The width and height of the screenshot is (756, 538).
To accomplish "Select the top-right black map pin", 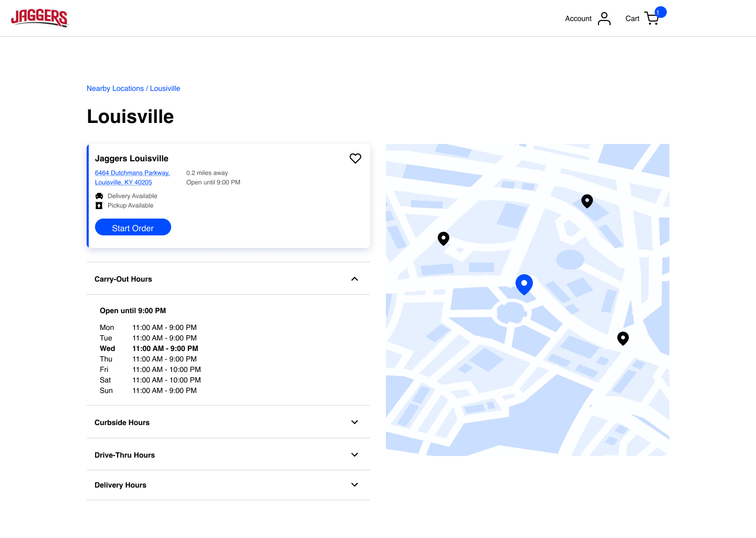I will tap(587, 201).
